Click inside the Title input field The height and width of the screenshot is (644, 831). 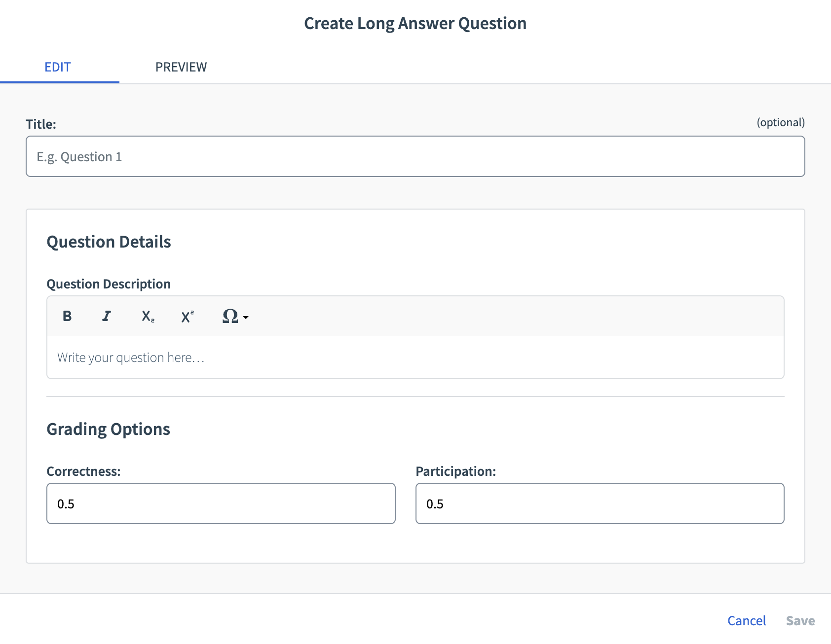pyautogui.click(x=415, y=156)
